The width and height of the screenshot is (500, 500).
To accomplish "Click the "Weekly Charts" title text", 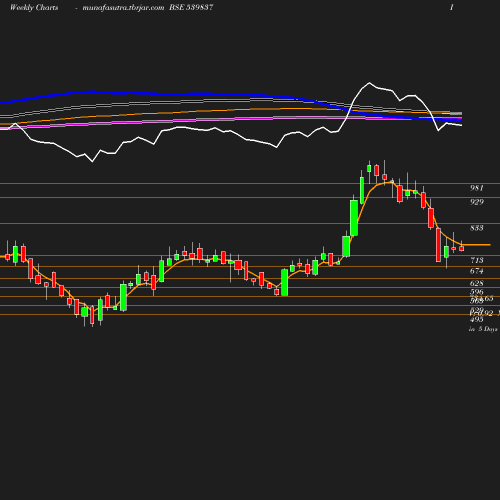I will 34,7.
